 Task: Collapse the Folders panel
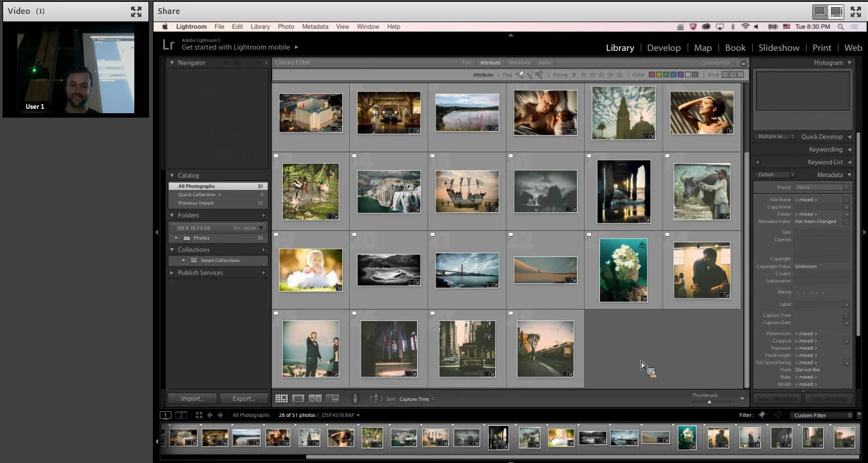coord(172,216)
